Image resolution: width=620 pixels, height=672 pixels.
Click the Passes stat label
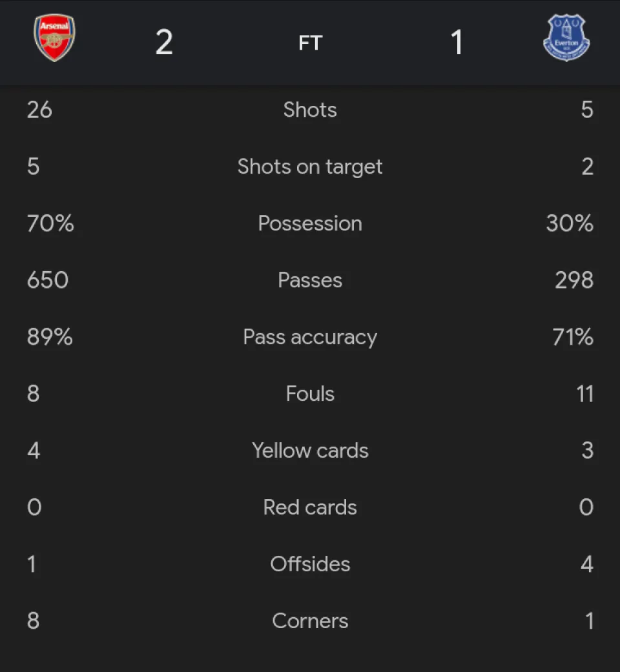310,280
